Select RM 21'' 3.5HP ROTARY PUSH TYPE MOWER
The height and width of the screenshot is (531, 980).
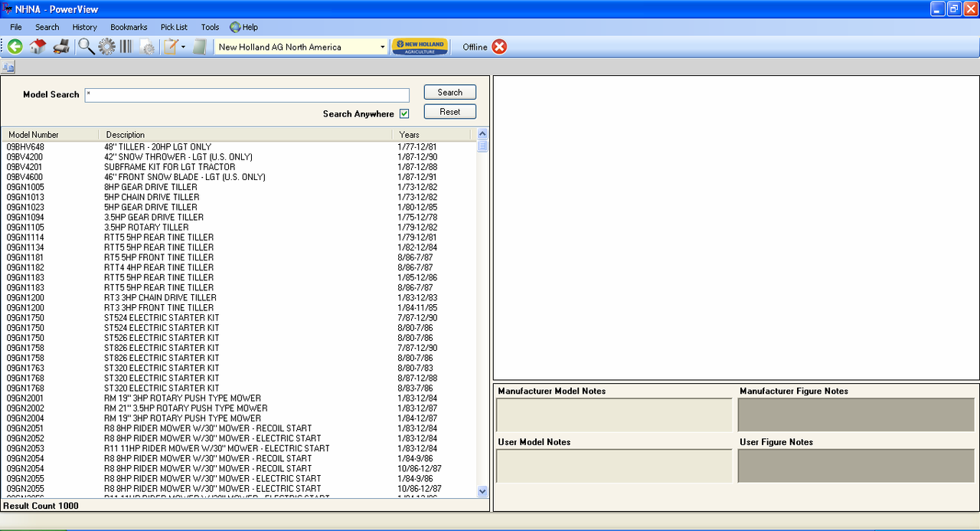pyautogui.click(x=239, y=408)
